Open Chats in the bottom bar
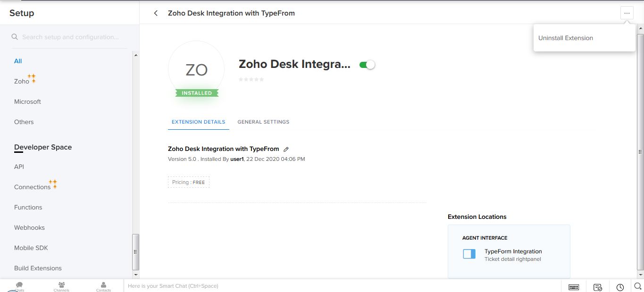 tap(19, 286)
